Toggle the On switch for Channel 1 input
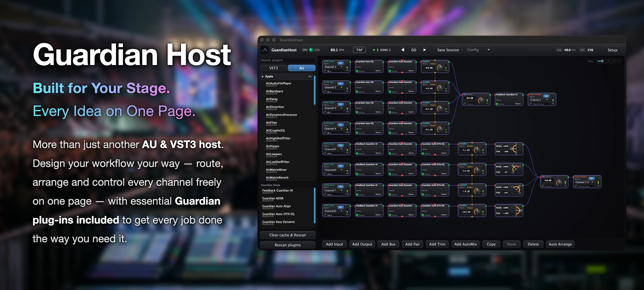Screen dimensions: 644x290 pos(341,63)
